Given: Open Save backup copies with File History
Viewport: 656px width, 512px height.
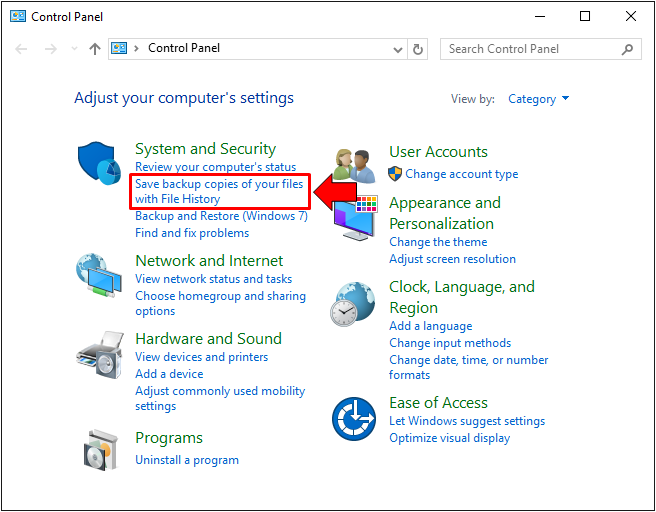Looking at the screenshot, I should pyautogui.click(x=219, y=191).
